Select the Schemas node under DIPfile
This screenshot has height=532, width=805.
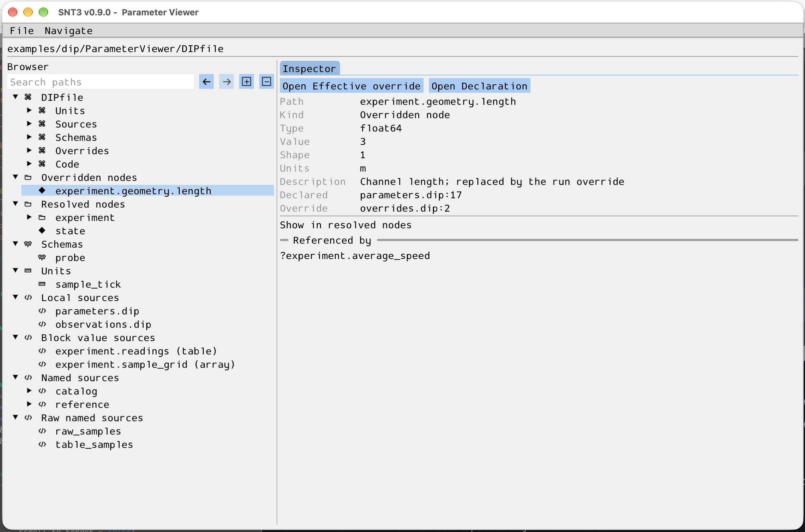point(76,138)
